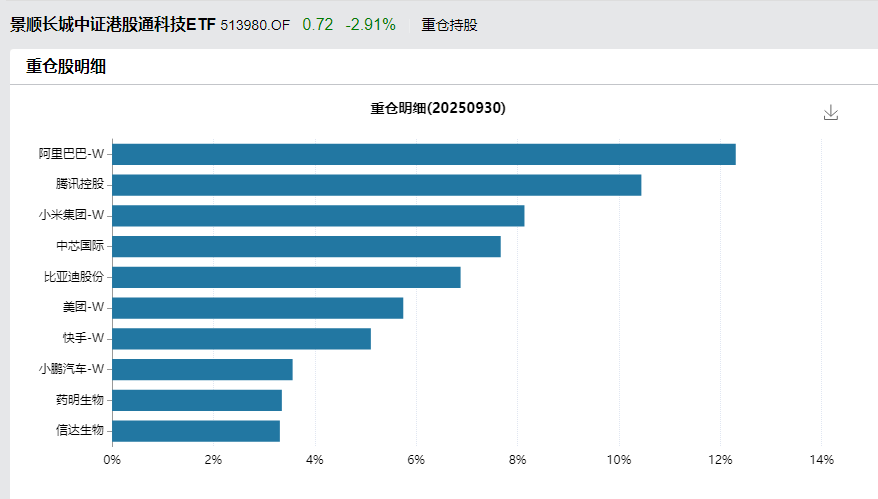This screenshot has height=499, width=878.
Task: Select the 中芯国际 bar
Action: point(306,246)
